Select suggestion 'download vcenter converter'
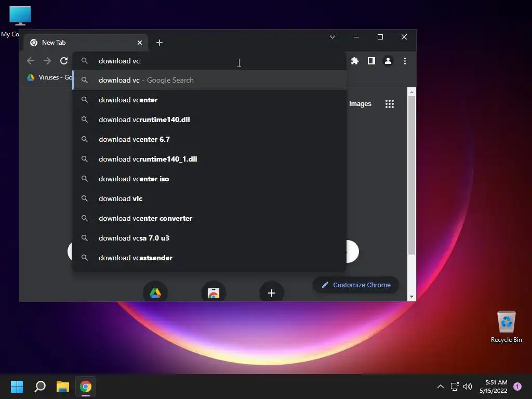This screenshot has height=399, width=532. pyautogui.click(x=210, y=219)
